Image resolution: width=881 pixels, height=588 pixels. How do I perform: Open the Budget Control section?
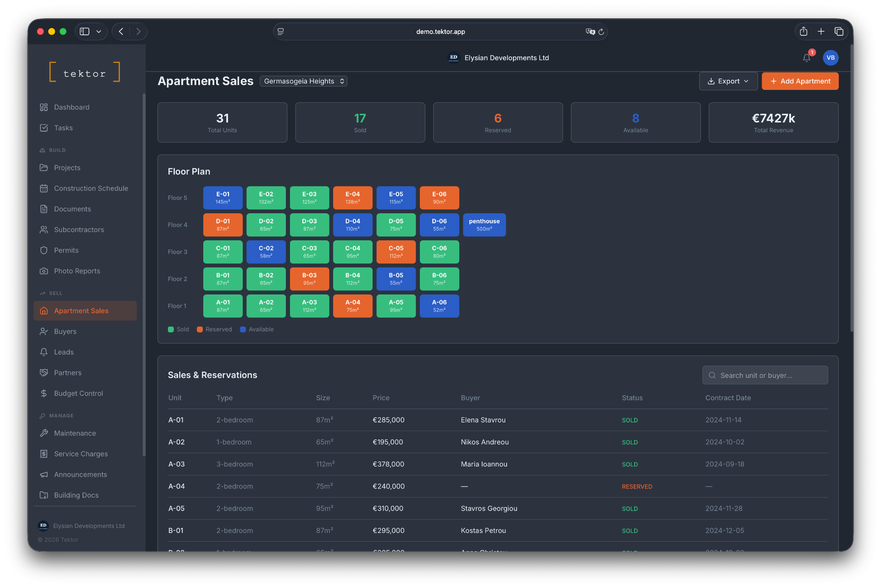(x=78, y=393)
